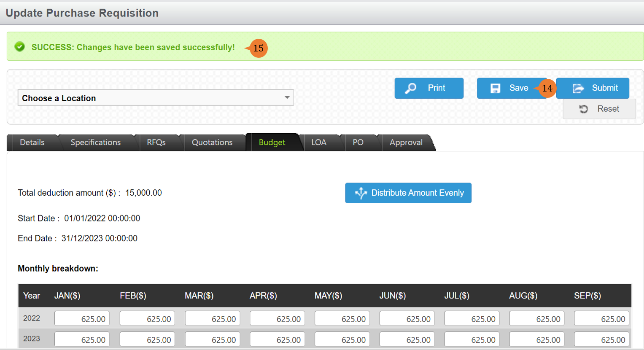The width and height of the screenshot is (644, 350).
Task: Click the FEB($) column header
Action: 133,296
